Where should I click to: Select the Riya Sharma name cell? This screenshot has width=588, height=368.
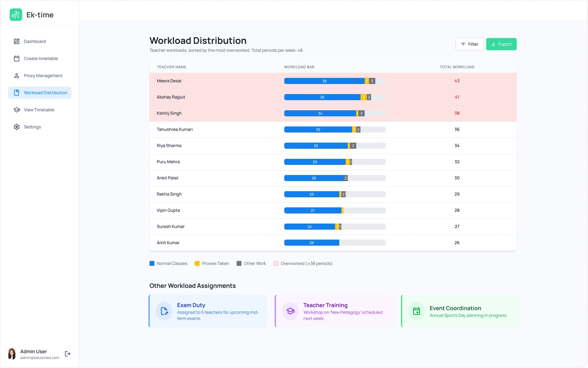point(169,146)
